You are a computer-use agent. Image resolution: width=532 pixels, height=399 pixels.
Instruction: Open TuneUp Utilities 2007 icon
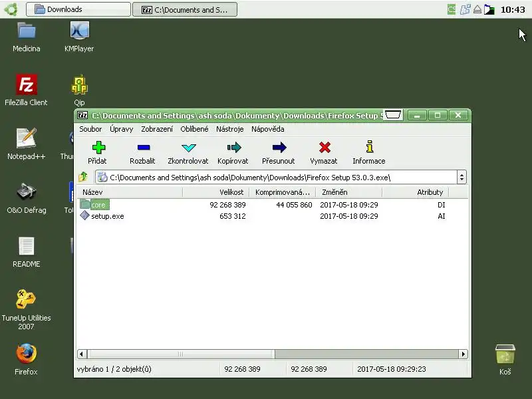26,299
